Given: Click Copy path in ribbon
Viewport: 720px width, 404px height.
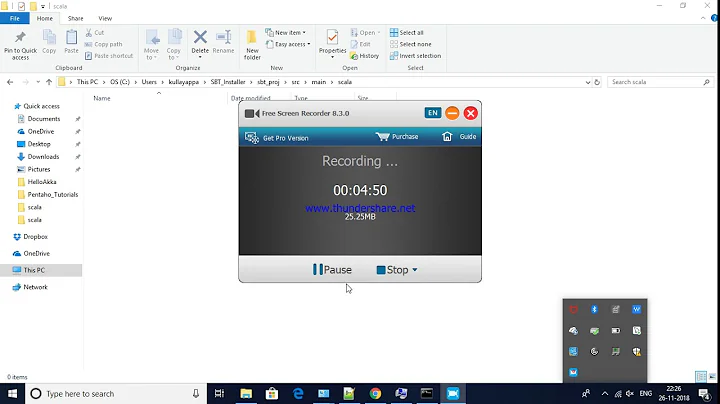Looking at the screenshot, I should (x=103, y=44).
